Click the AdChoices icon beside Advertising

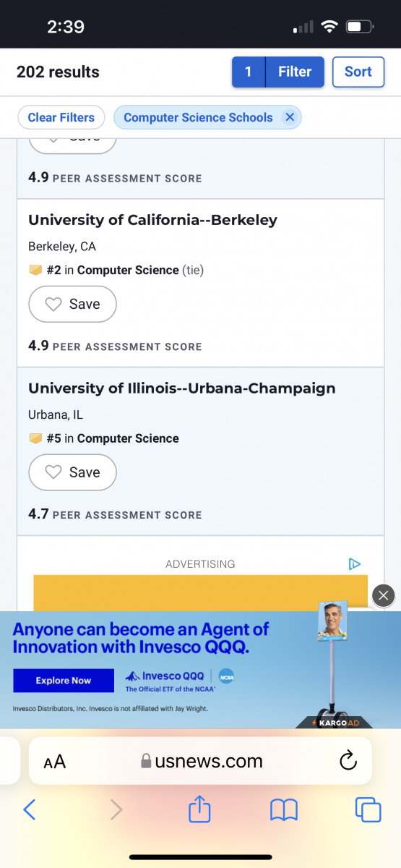[x=354, y=563]
